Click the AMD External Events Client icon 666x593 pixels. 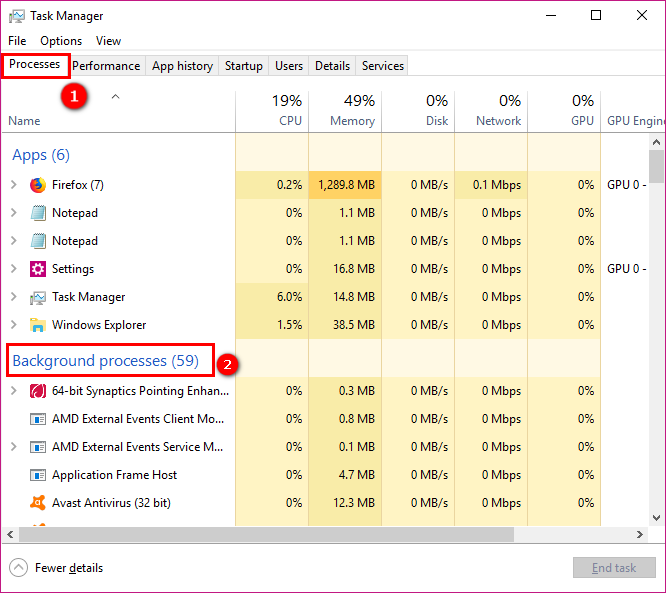point(38,419)
